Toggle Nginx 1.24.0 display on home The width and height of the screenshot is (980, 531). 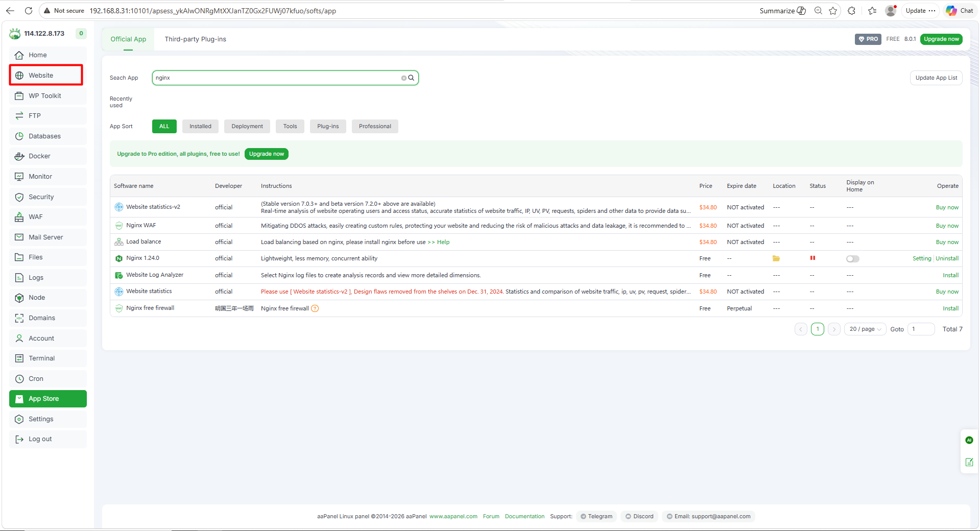(x=853, y=259)
